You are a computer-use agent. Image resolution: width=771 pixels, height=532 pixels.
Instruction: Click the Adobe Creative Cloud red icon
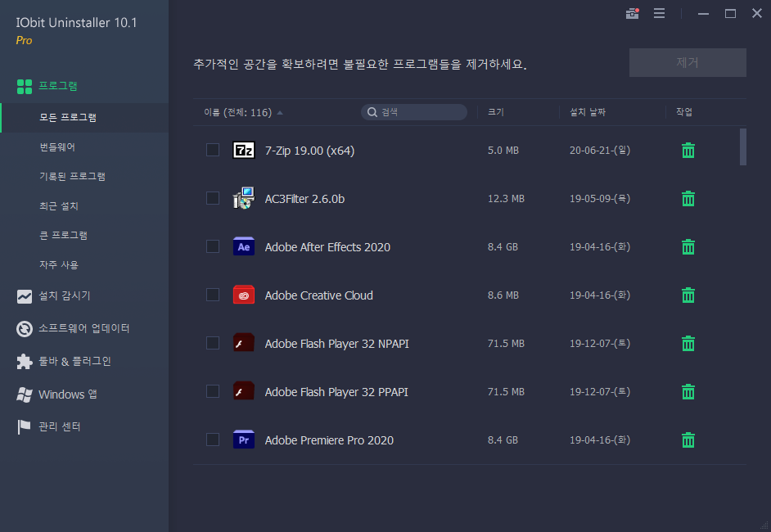pyautogui.click(x=243, y=295)
